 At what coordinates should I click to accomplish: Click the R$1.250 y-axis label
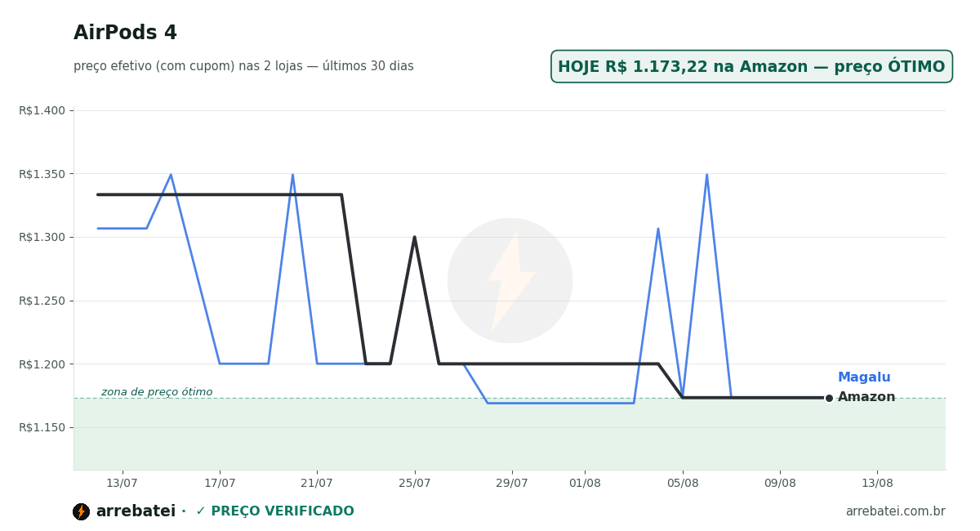42,301
